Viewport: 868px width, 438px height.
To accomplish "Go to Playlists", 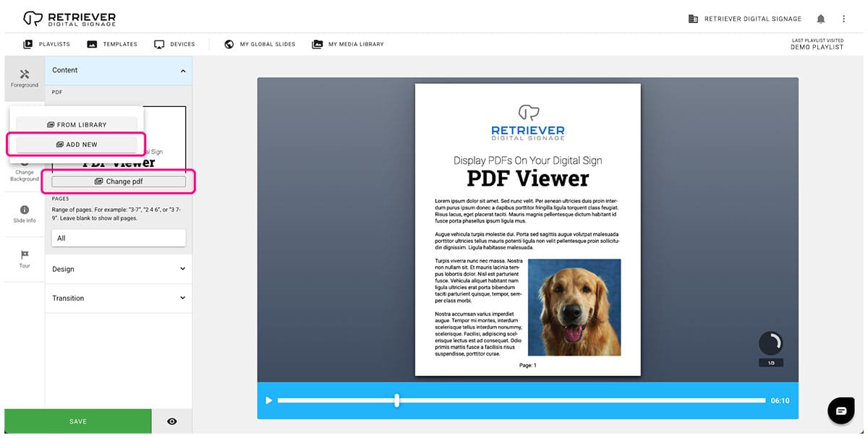I will coord(47,44).
